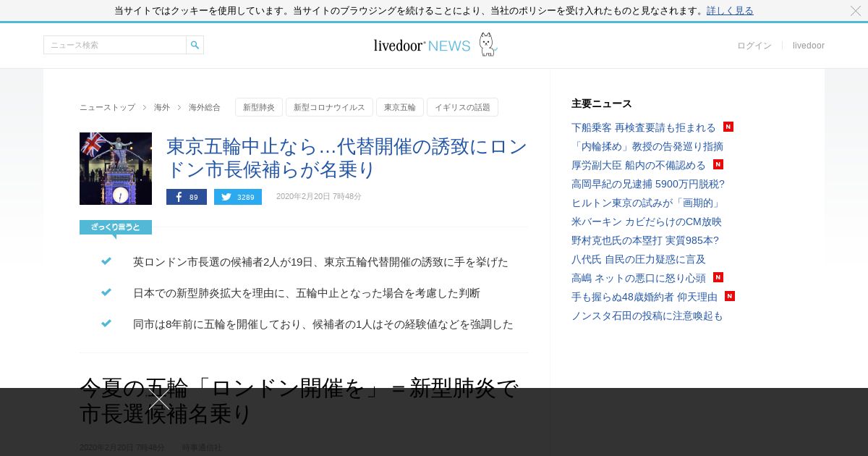Screen dimensions: 868x456
Task: Read ヒルトン東京の試みが「画期的」
Action: pyautogui.click(x=647, y=203)
